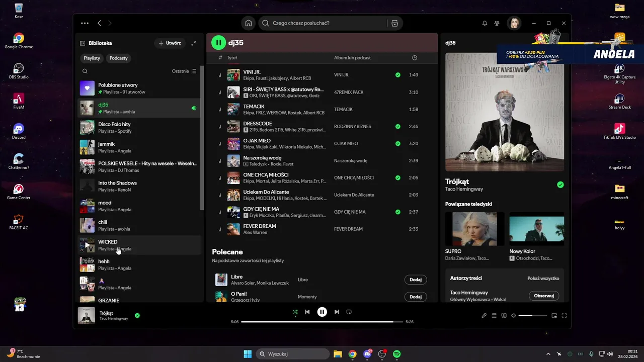Open the miniplayer icon

pos(554,316)
